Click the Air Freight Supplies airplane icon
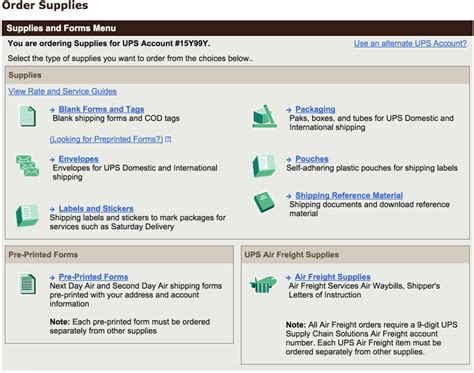This screenshot has height=373, width=474. pyautogui.click(x=263, y=284)
